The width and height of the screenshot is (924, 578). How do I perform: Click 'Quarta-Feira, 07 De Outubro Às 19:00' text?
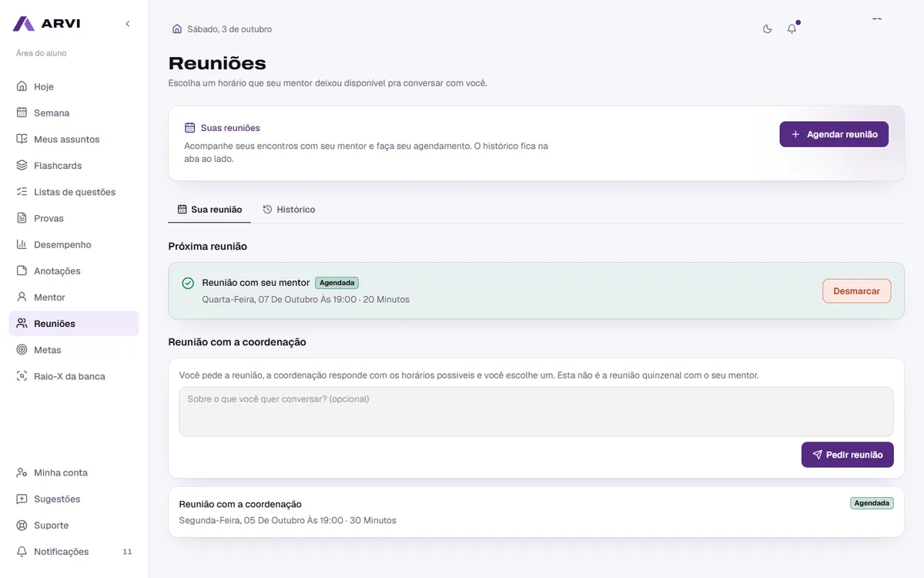(x=280, y=299)
